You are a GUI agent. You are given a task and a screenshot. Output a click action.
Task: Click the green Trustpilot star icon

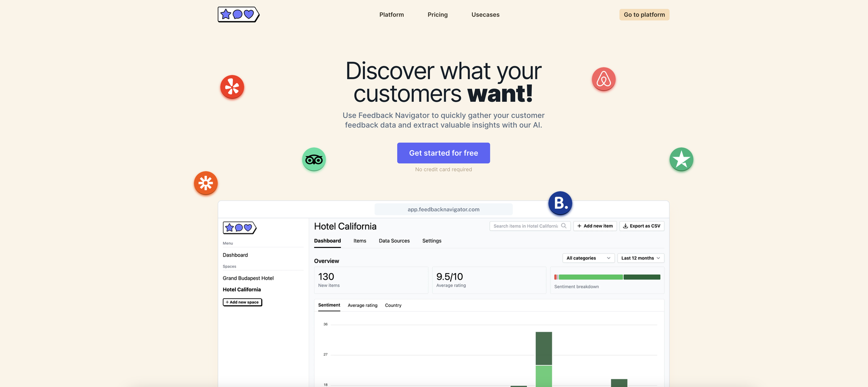[681, 160]
